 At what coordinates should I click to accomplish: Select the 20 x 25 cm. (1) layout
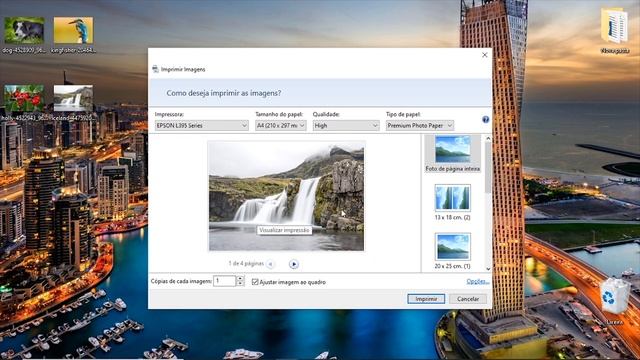pyautogui.click(x=452, y=251)
